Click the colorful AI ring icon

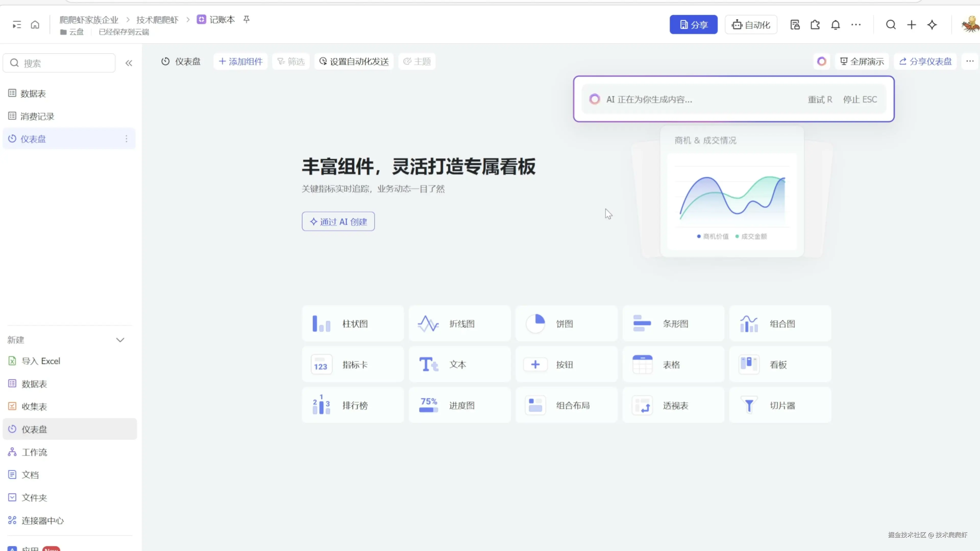(x=821, y=61)
